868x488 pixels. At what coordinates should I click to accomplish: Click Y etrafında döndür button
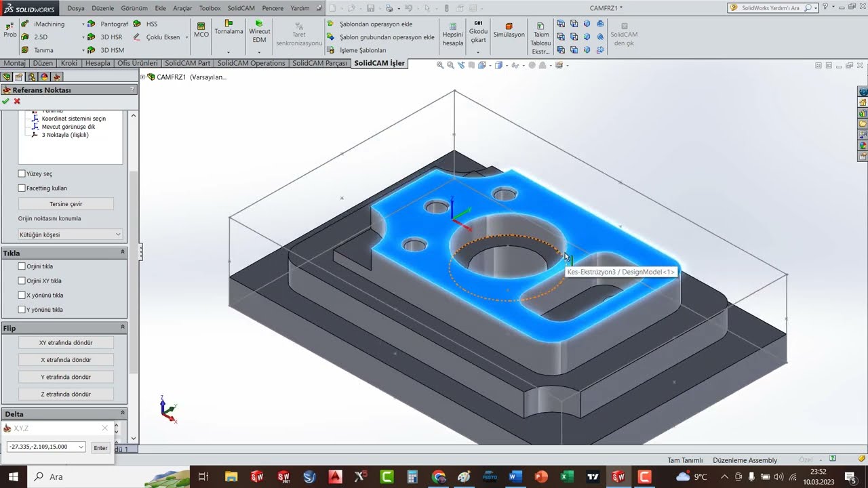(x=66, y=377)
